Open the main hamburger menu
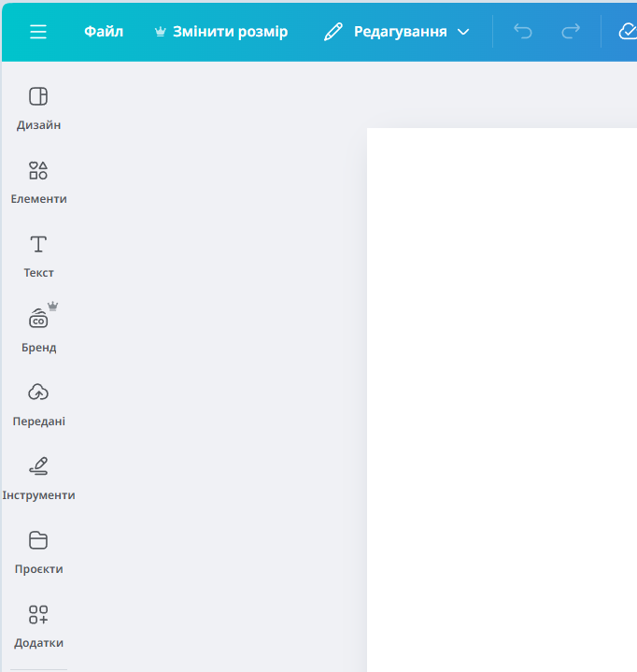 point(38,32)
